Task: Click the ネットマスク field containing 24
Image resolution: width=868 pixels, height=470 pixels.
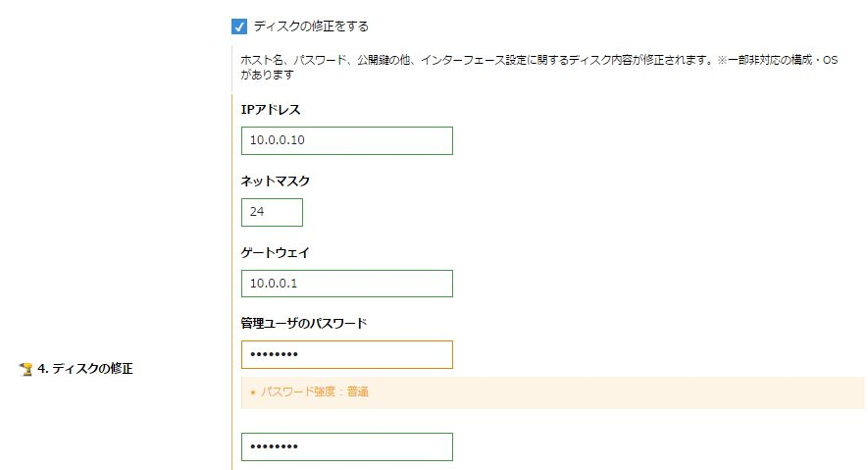Action: pos(272,212)
